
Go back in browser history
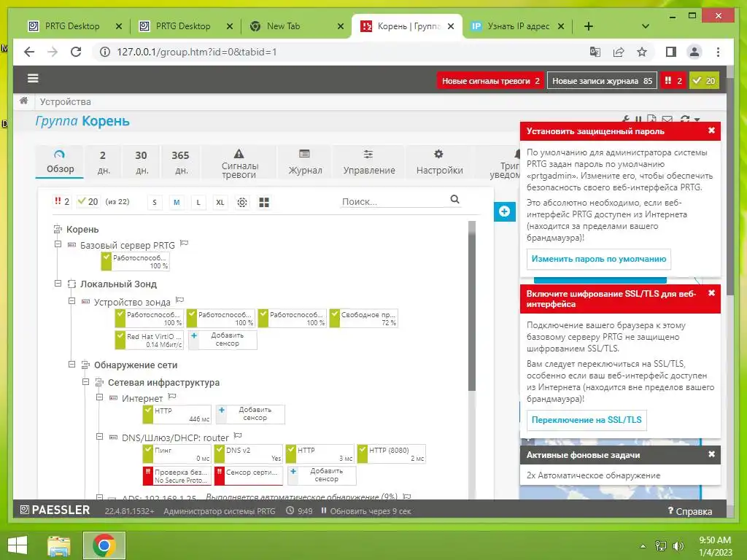click(x=29, y=52)
